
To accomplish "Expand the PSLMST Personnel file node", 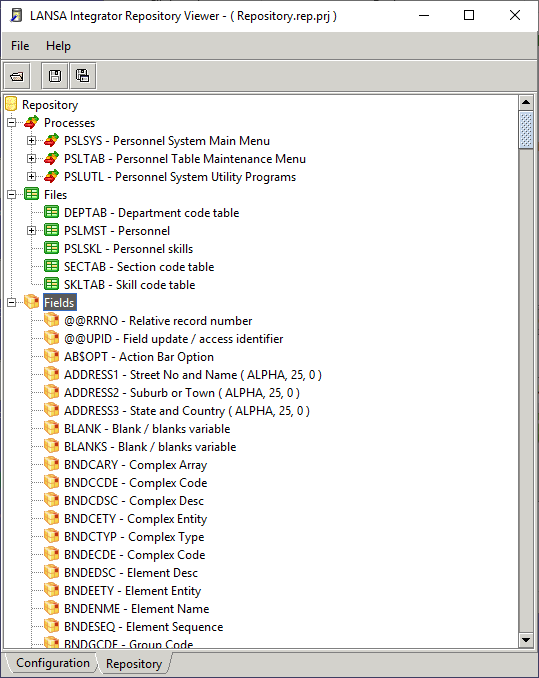I will 31,230.
